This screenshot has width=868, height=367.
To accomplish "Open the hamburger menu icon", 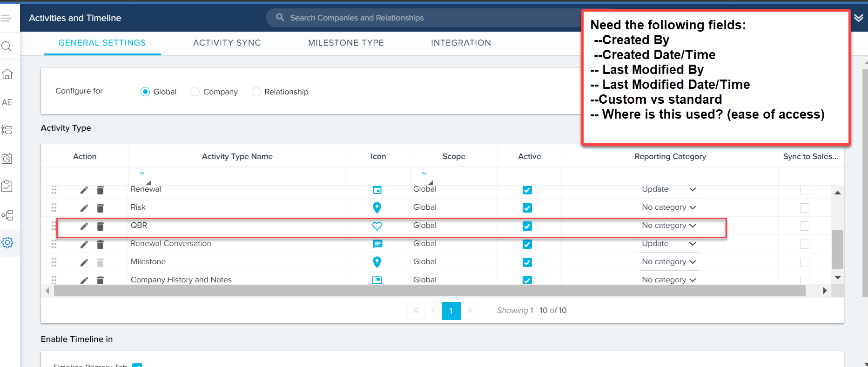I will point(6,18).
